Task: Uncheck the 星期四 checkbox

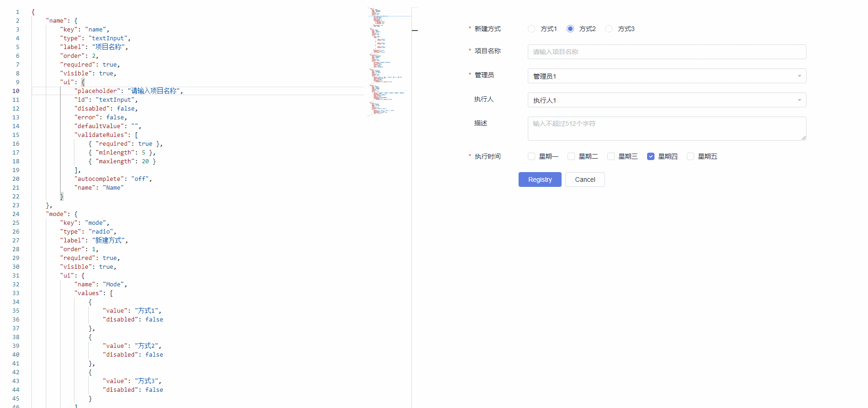Action: tap(651, 156)
